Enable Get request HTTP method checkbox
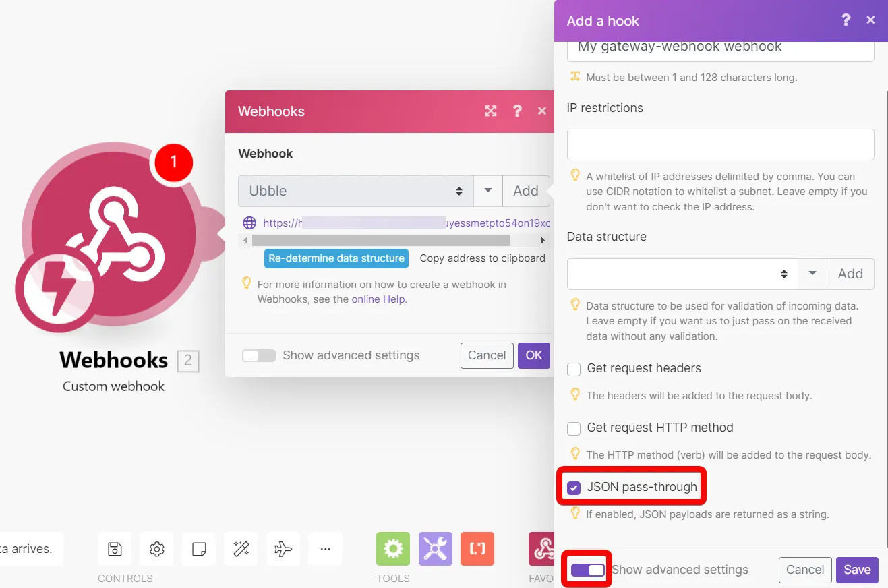The width and height of the screenshot is (888, 588). [574, 428]
